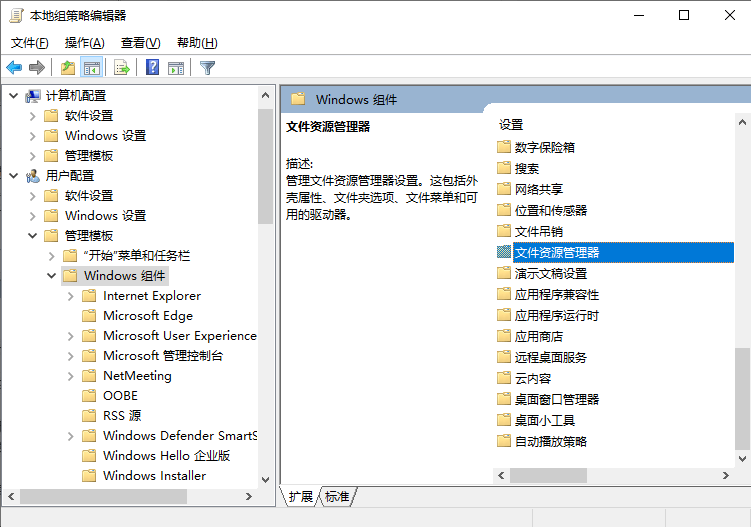
Task: Click the 计算机配置 computer icon
Action: 33,96
